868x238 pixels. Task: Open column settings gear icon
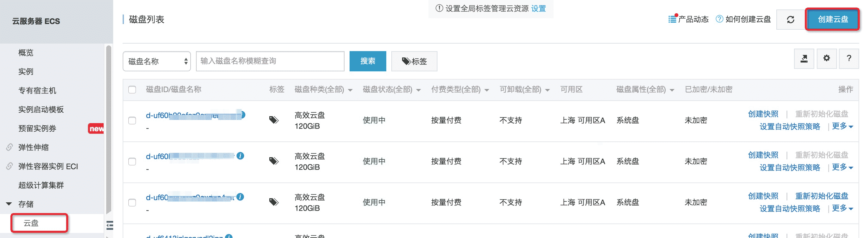(x=826, y=58)
